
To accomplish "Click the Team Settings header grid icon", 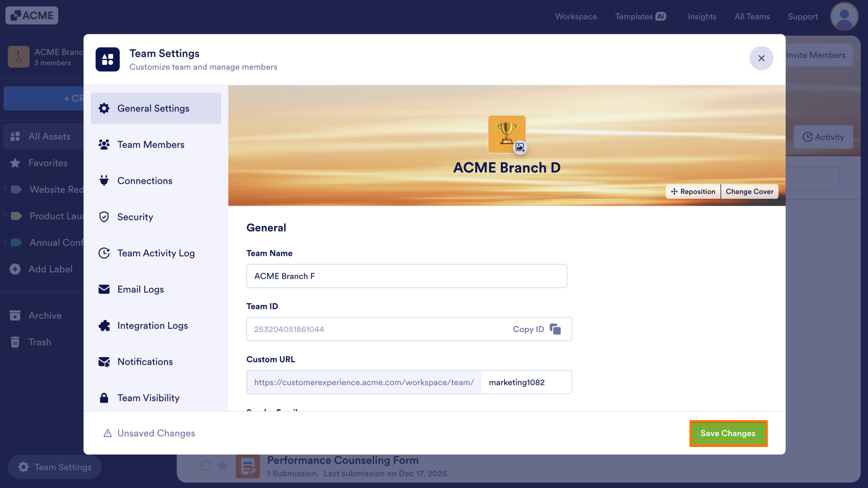I will click(107, 59).
